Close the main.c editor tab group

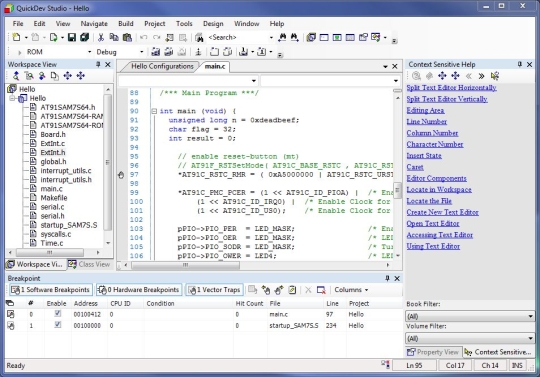pos(395,66)
